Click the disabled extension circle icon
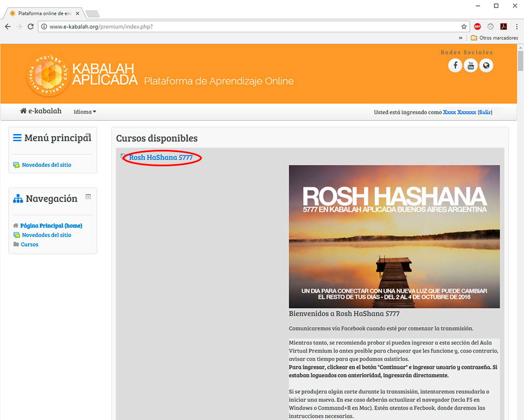The height and width of the screenshot is (420, 524). click(x=491, y=26)
